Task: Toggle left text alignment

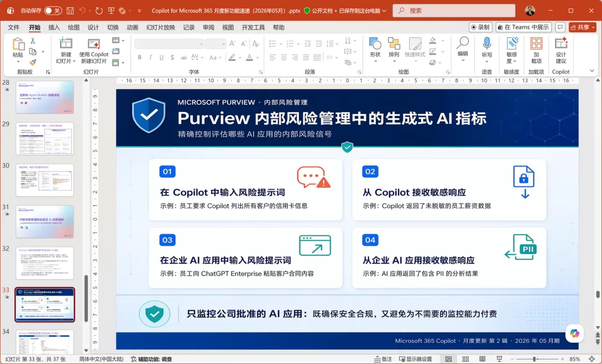Action: point(273,57)
